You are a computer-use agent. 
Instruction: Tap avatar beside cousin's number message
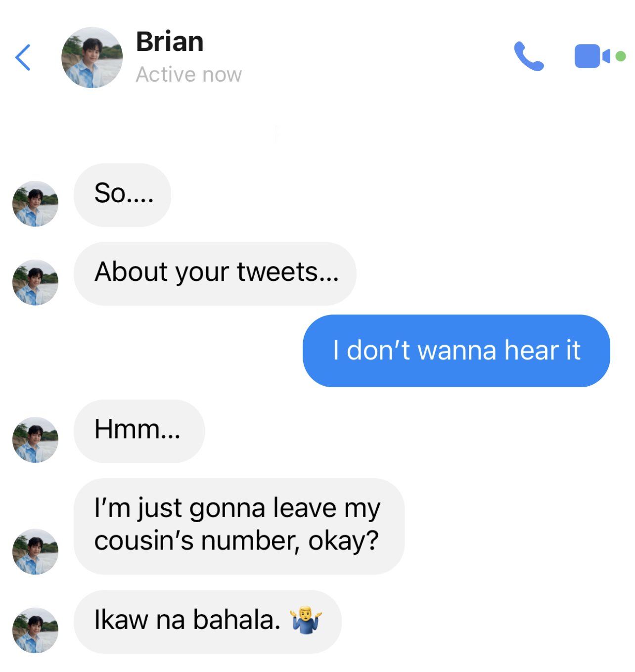point(35,551)
